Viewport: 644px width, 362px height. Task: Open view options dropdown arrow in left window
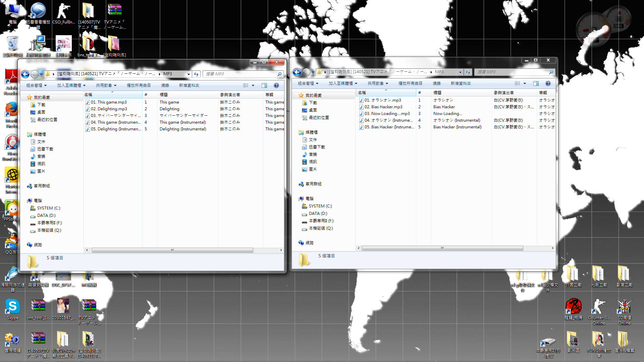pyautogui.click(x=253, y=85)
